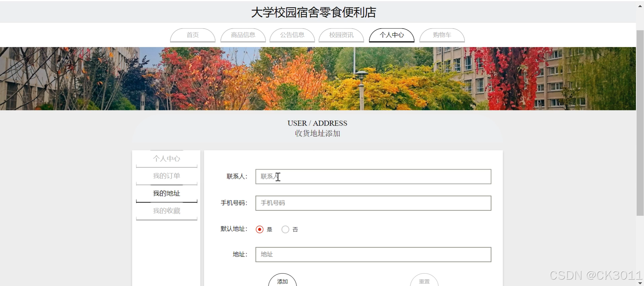Select the 是 default address radio
This screenshot has height=286, width=644.
(260, 229)
